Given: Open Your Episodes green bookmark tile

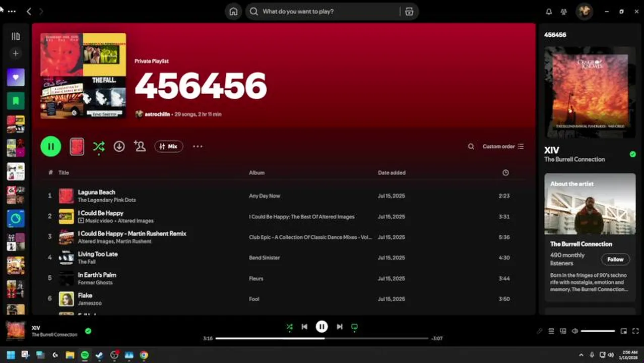Looking at the screenshot, I should point(16,101).
